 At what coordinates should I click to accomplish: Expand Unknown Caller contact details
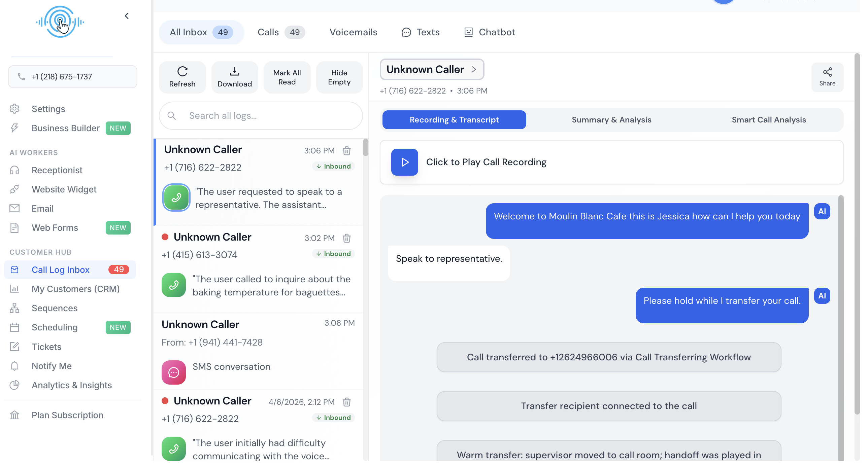(431, 69)
